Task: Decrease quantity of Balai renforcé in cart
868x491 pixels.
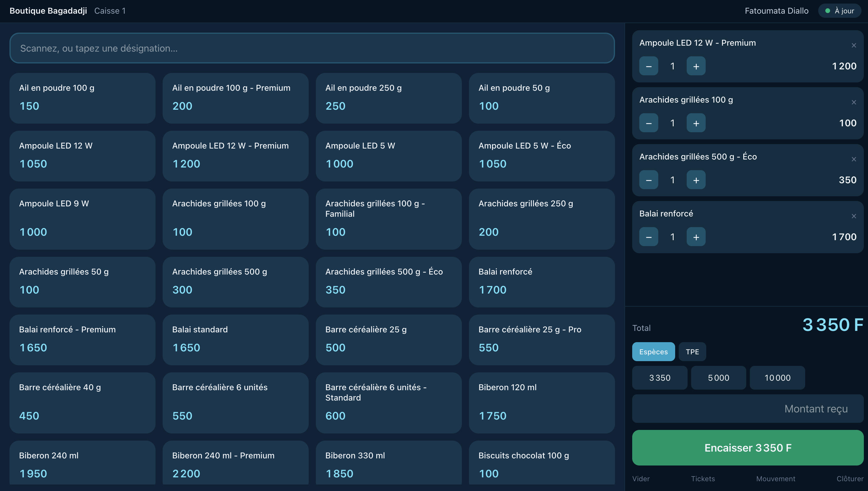Action: [x=649, y=237]
